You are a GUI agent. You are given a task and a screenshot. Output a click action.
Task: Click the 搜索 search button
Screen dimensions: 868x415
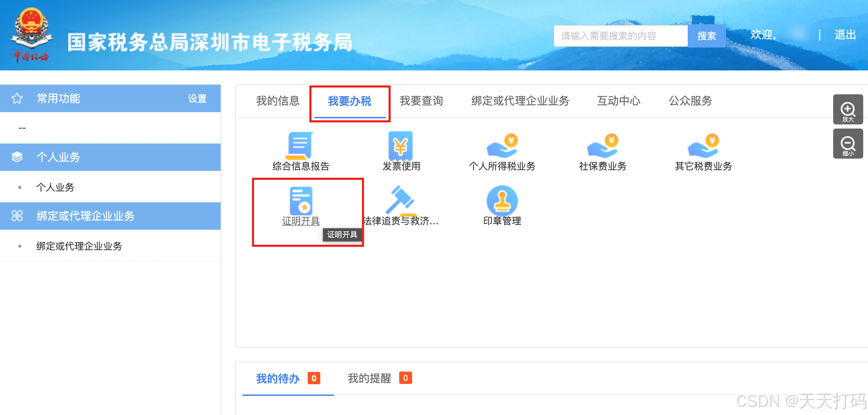point(706,36)
